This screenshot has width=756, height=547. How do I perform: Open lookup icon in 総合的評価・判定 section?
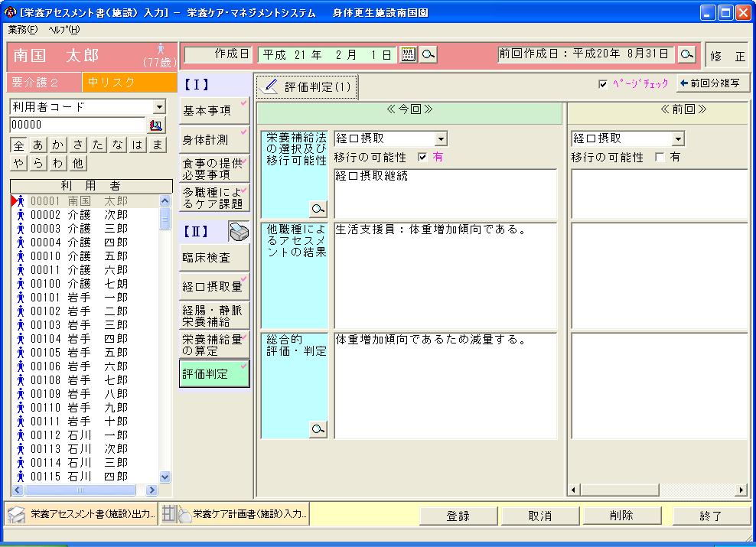tap(318, 430)
